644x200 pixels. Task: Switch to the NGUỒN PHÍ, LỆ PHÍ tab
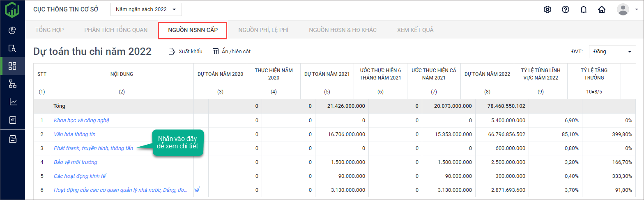coord(263,30)
